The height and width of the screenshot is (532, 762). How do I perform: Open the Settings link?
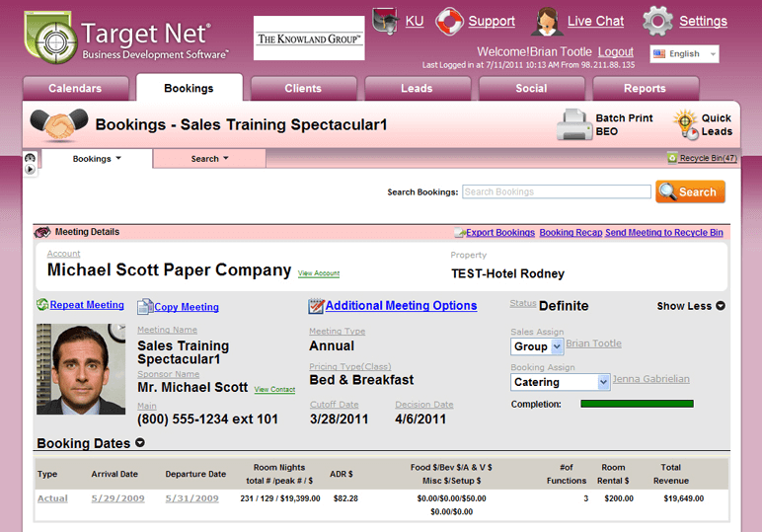coord(703,21)
